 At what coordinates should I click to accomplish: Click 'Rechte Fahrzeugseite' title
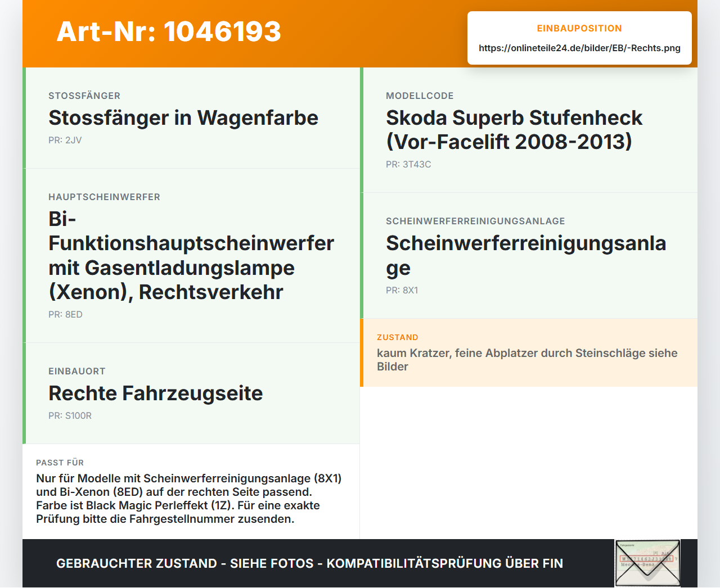click(x=156, y=393)
